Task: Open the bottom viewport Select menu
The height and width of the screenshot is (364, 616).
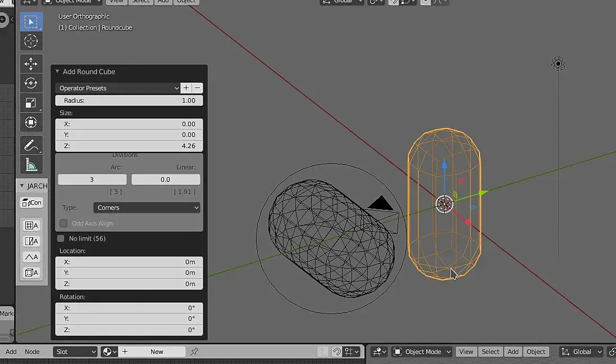Action: coord(490,352)
